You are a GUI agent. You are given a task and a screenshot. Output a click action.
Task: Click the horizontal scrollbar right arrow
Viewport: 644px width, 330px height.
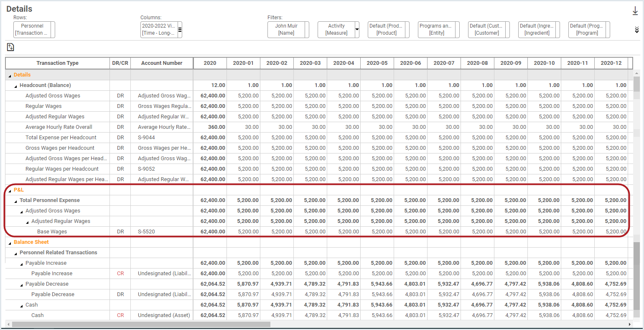pos(630,324)
